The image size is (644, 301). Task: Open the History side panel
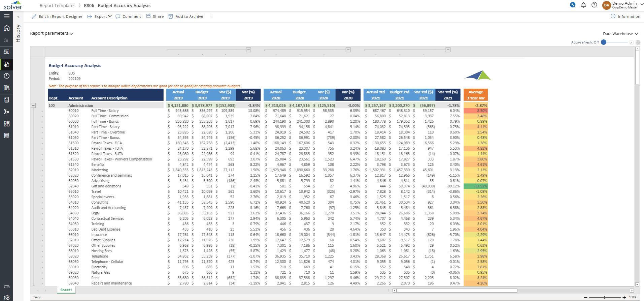click(x=18, y=33)
